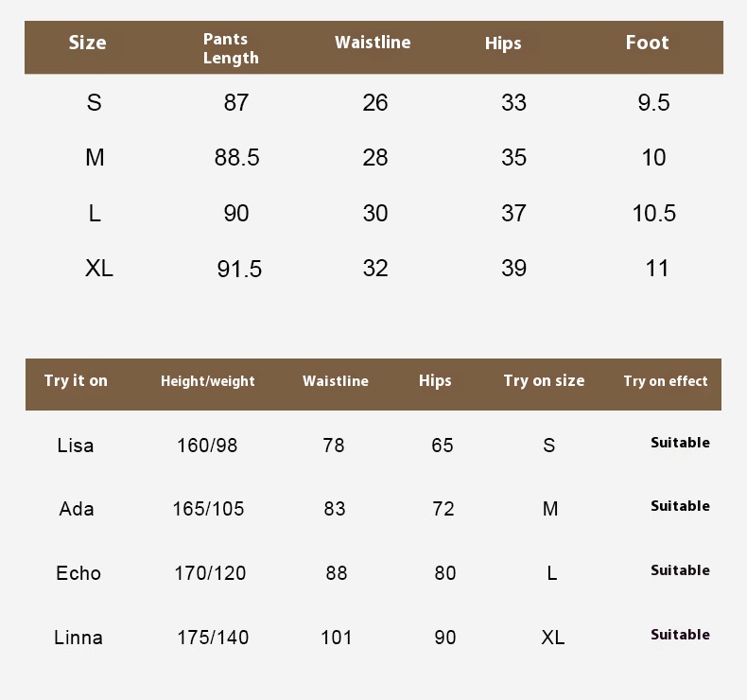Click the name Linna

coord(78,638)
